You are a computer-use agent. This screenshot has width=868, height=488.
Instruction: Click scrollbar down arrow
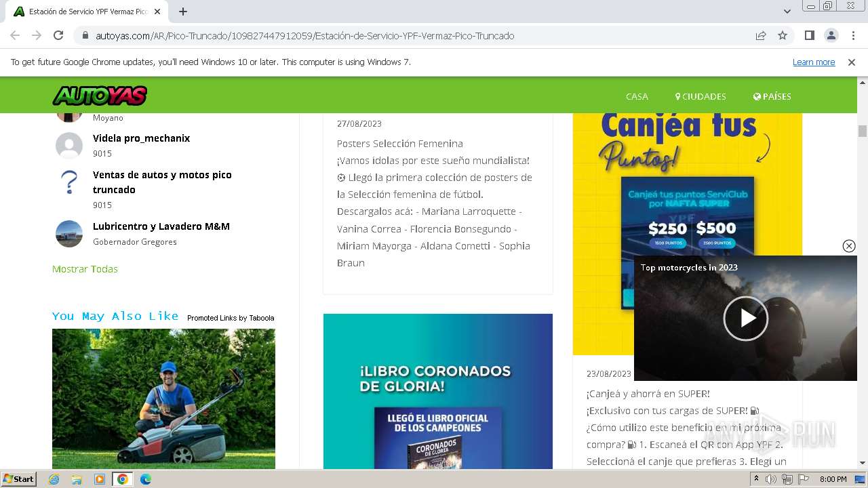tap(863, 463)
